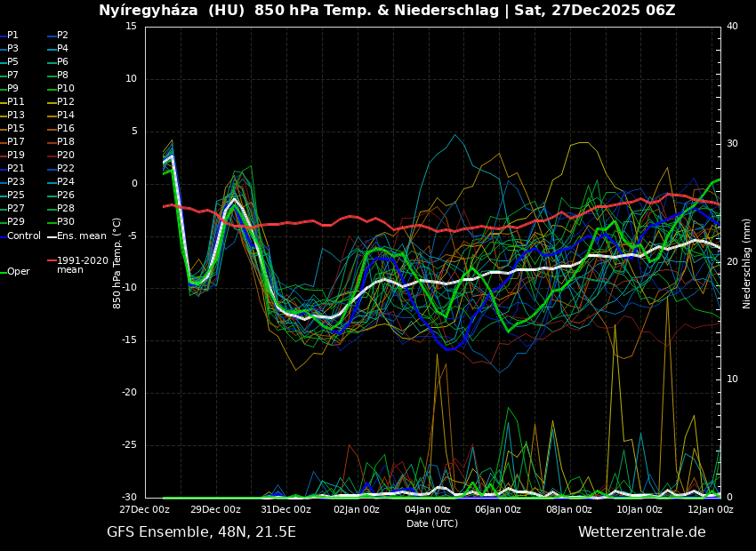Screen dimensions: 756x551
Task: Click the 850 hPa Temp. (°C) axis label
Action: point(117,263)
